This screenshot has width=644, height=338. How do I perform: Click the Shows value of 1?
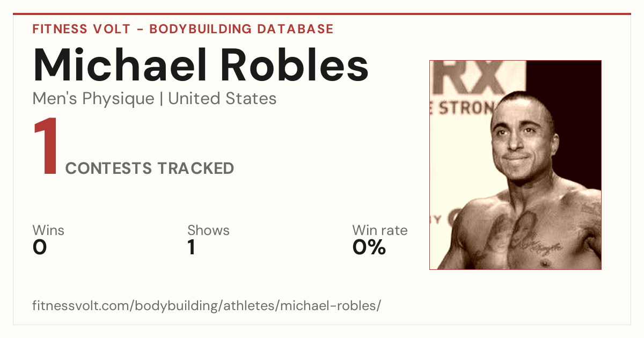[191, 247]
